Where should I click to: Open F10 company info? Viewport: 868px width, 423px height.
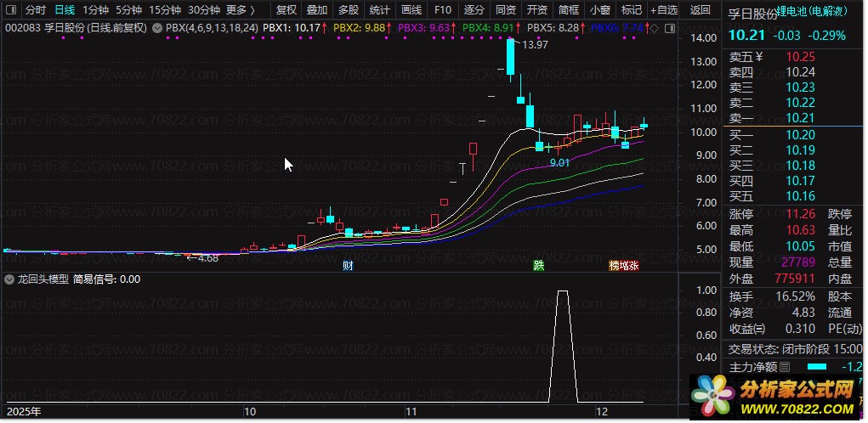coord(443,10)
